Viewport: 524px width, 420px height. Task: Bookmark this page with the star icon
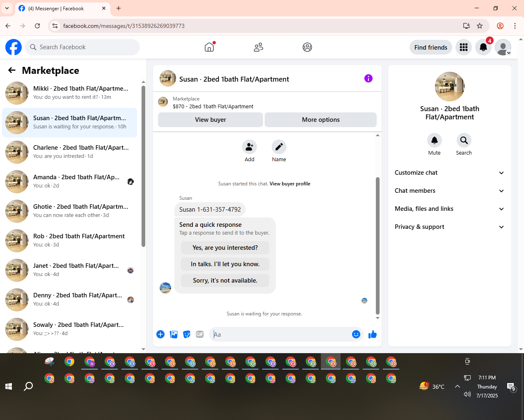point(480,26)
